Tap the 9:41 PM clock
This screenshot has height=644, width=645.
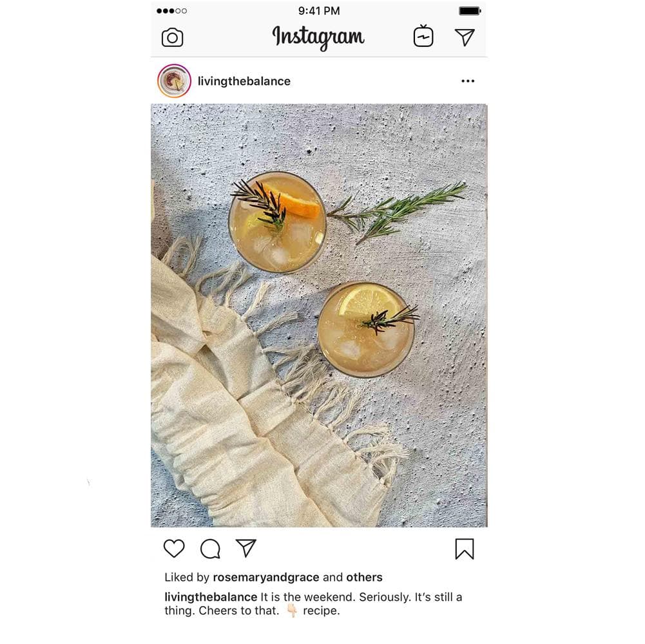tap(319, 11)
